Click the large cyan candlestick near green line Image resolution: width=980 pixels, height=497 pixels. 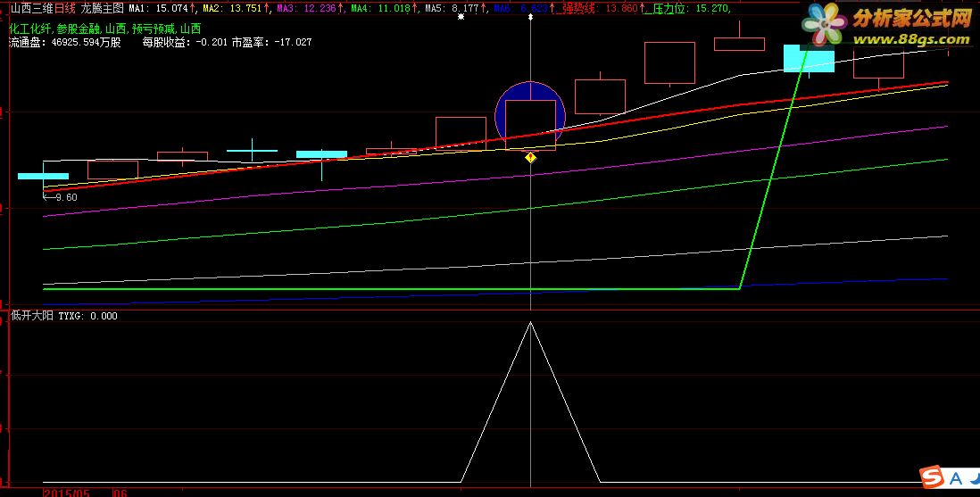click(809, 58)
